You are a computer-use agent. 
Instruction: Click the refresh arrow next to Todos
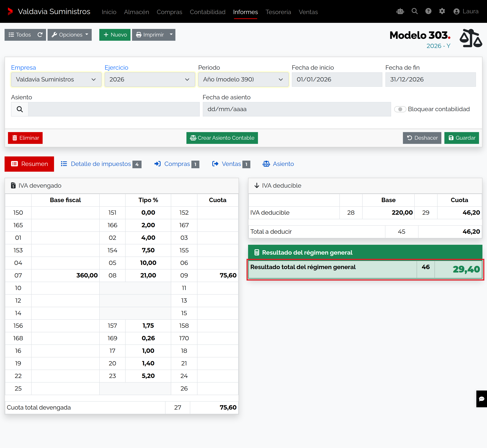(40, 35)
